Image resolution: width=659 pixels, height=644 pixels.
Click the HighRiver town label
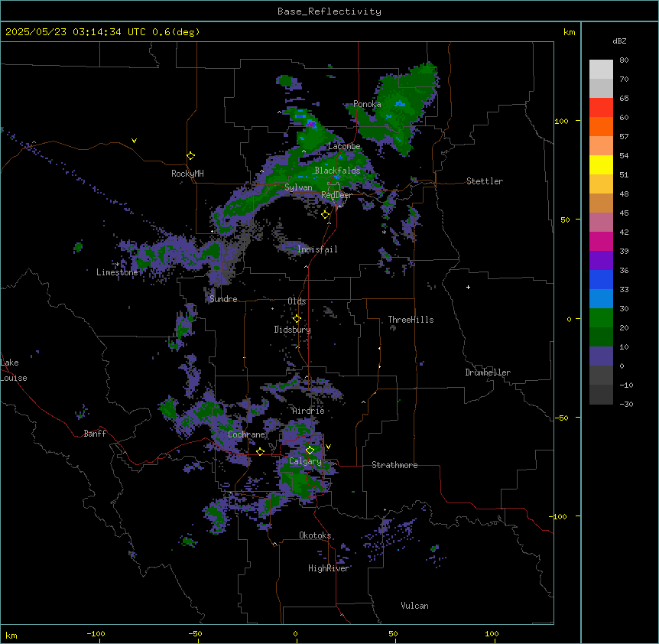click(329, 568)
